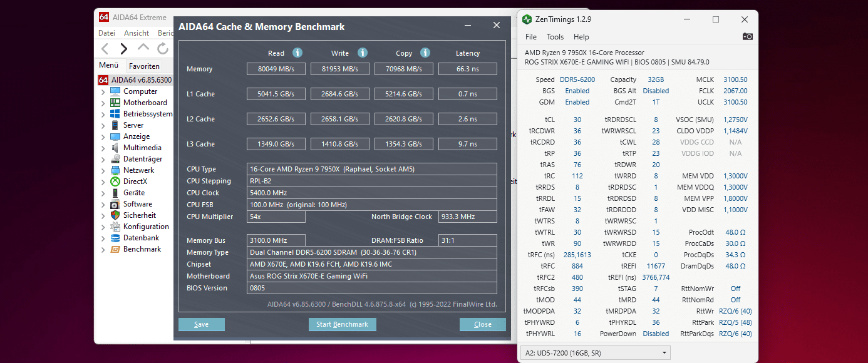Image resolution: width=868 pixels, height=363 pixels.
Task: Open the ZenTimings Help menu
Action: (581, 37)
